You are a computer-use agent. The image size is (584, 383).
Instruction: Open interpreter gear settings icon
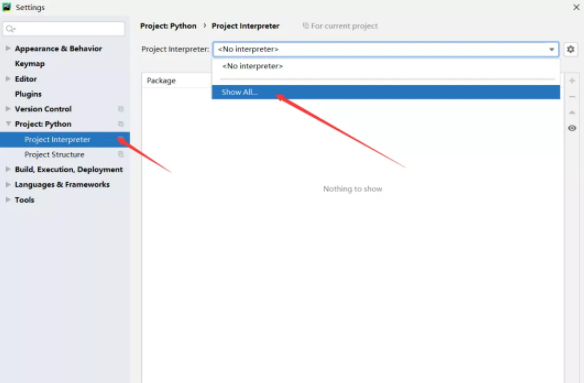click(571, 49)
